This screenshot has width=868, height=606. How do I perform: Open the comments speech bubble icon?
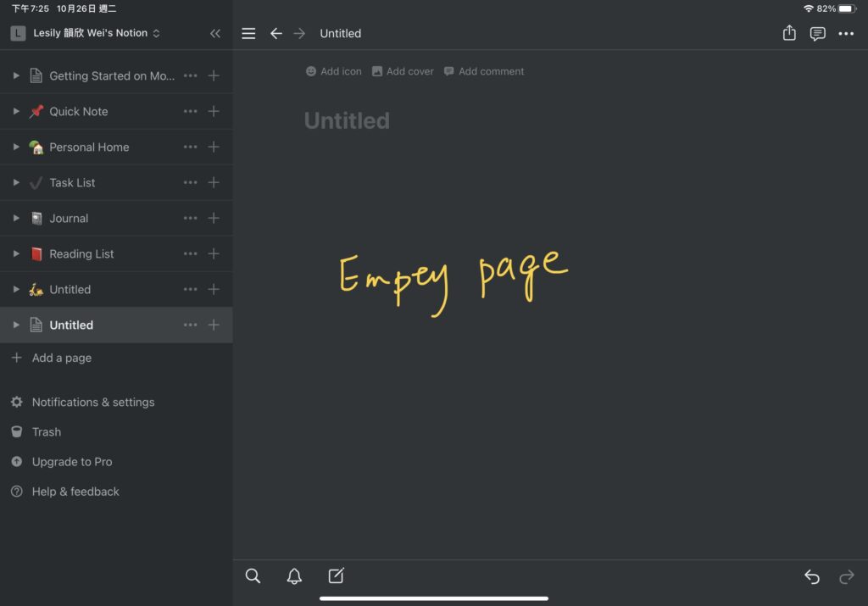(817, 33)
